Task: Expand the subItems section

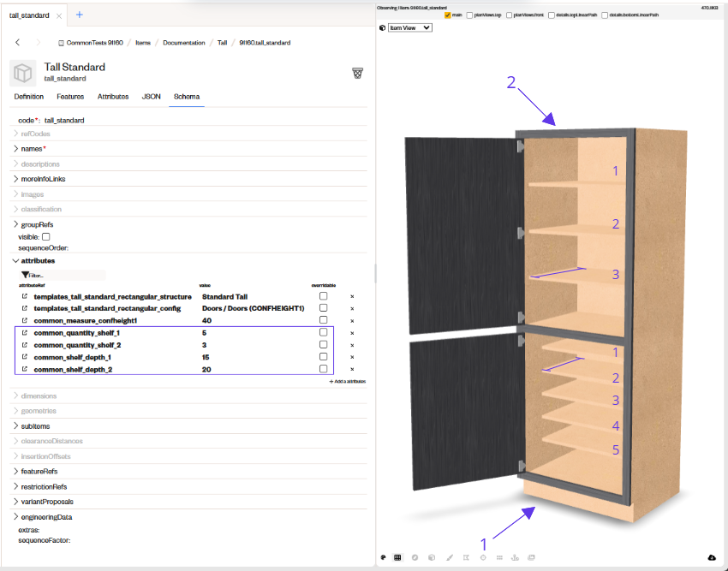Action: pos(15,425)
